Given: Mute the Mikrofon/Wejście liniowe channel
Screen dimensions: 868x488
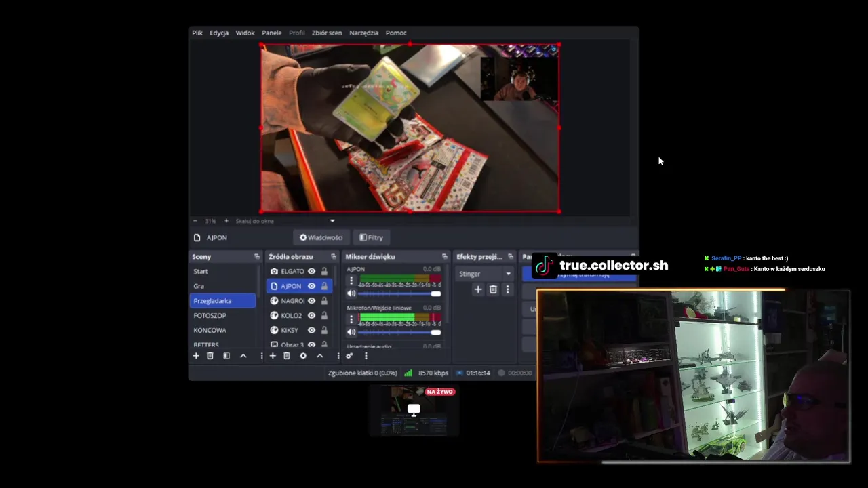Looking at the screenshot, I should click(x=351, y=332).
